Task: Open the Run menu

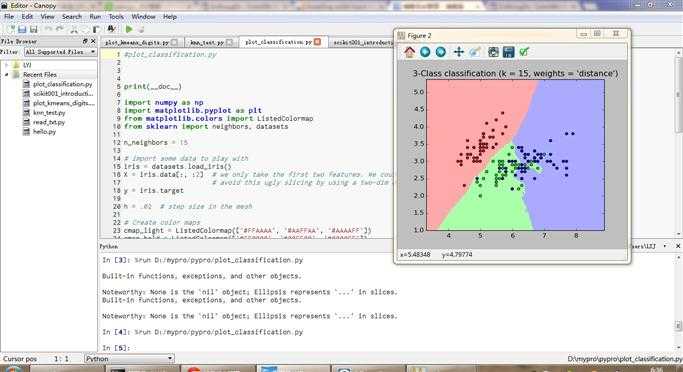Action: pos(95,17)
